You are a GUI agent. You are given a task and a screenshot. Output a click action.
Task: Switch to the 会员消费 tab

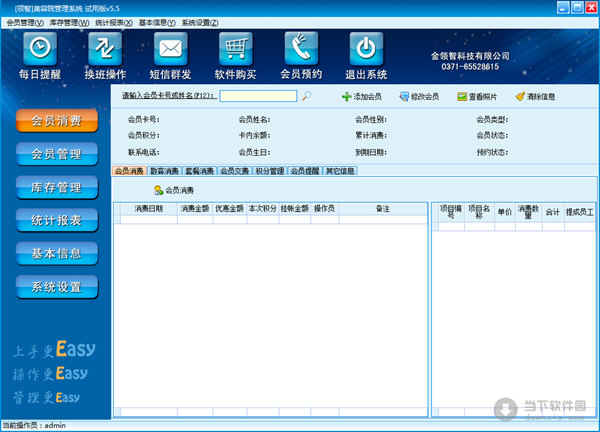click(129, 171)
